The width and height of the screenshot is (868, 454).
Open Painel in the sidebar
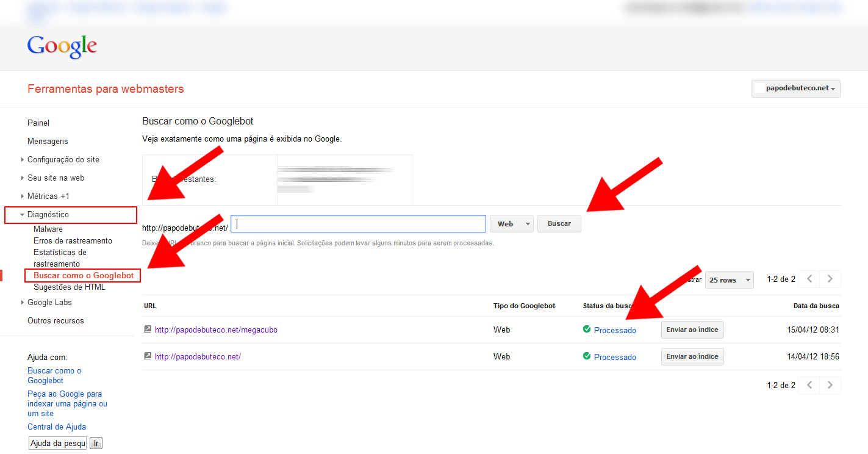pos(38,123)
